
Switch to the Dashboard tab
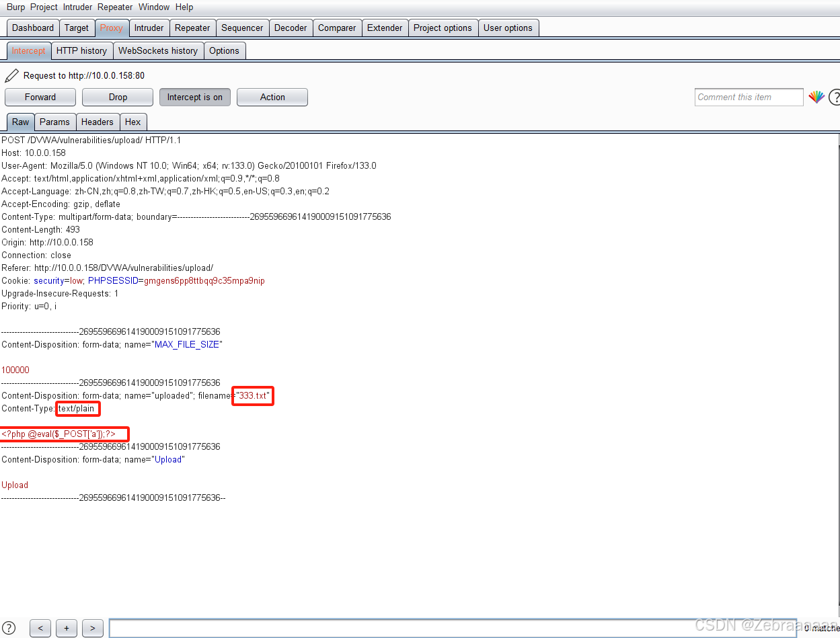33,28
